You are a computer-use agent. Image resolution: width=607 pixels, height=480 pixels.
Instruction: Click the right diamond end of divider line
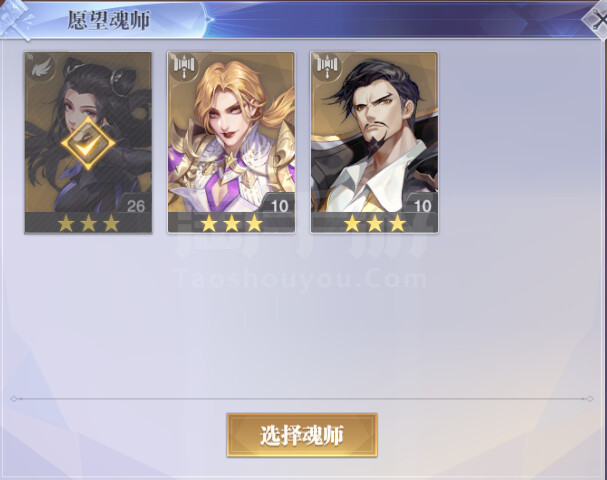[589, 398]
